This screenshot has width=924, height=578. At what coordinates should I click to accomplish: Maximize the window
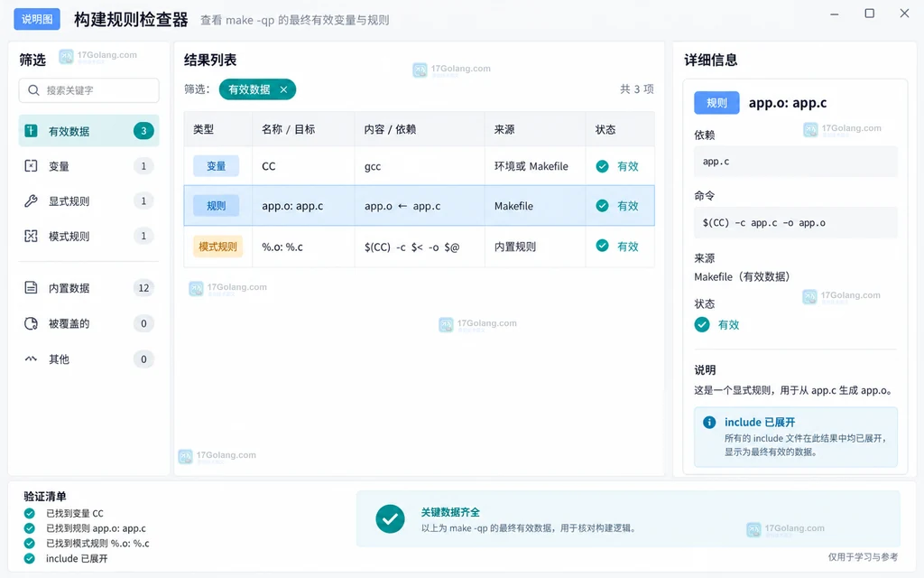pos(869,14)
